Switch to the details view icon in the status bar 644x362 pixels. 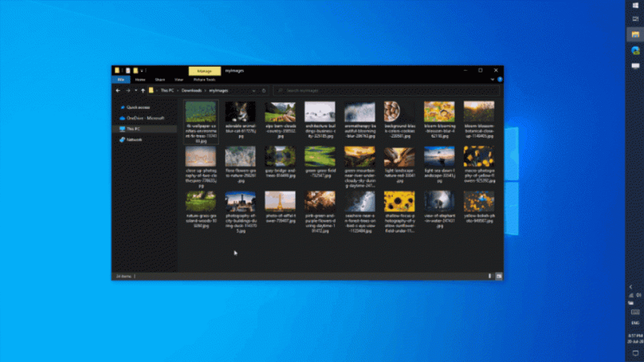coord(490,276)
